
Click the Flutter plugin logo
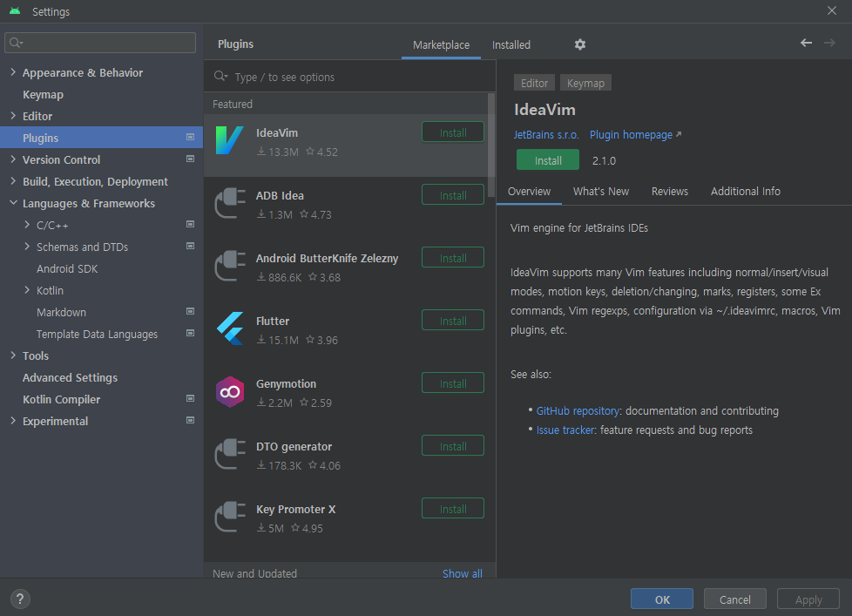pyautogui.click(x=229, y=328)
